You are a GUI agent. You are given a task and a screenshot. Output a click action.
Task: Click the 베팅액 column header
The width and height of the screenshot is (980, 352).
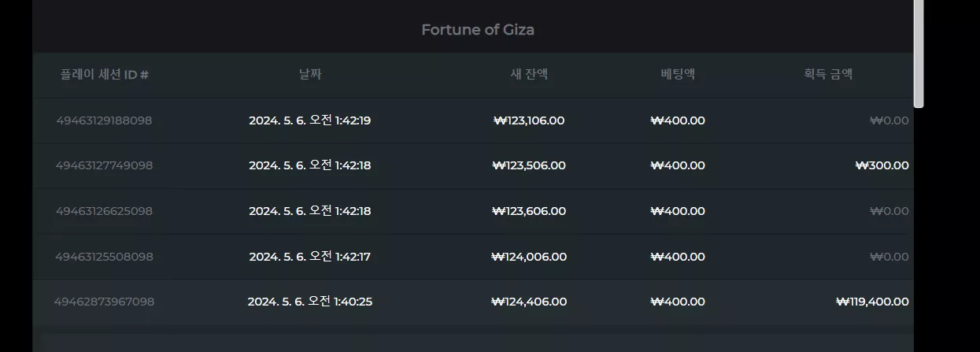tap(678, 75)
